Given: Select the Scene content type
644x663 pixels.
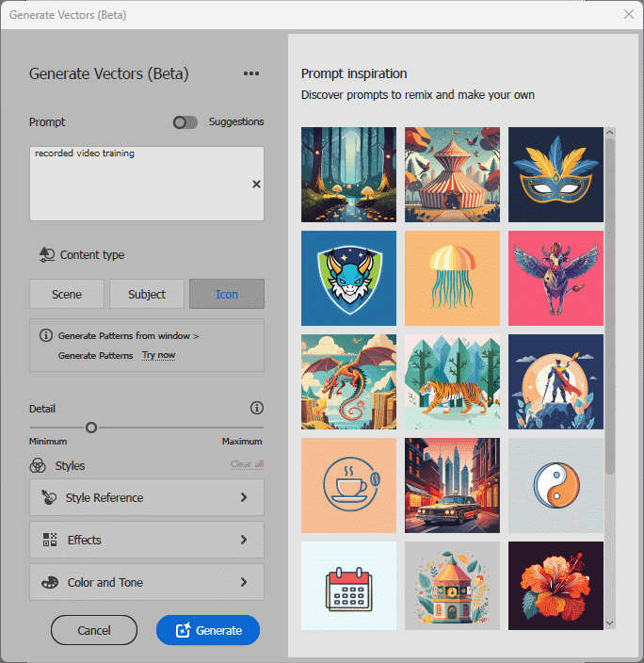Looking at the screenshot, I should 67,294.
